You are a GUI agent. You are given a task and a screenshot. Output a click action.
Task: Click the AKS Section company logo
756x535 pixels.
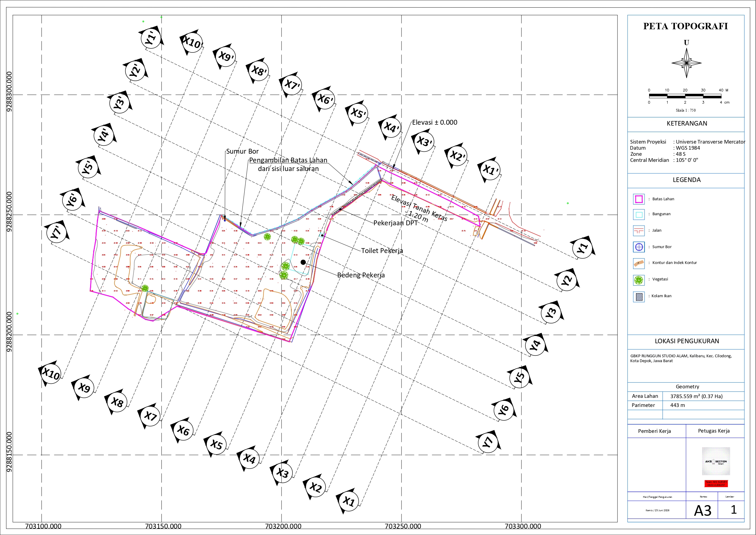click(x=716, y=461)
